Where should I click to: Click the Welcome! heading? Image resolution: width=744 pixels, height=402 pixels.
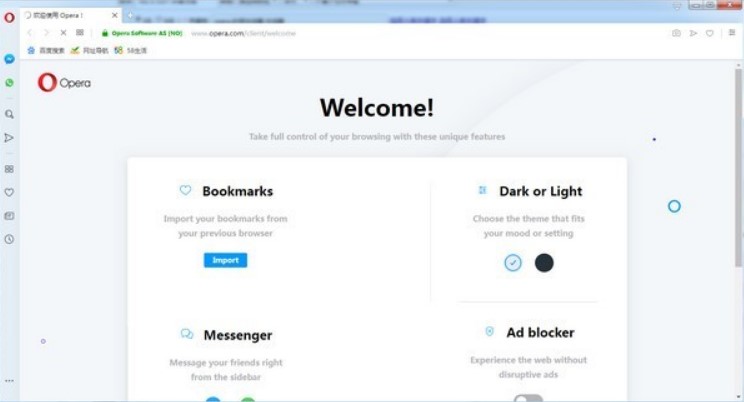click(377, 108)
